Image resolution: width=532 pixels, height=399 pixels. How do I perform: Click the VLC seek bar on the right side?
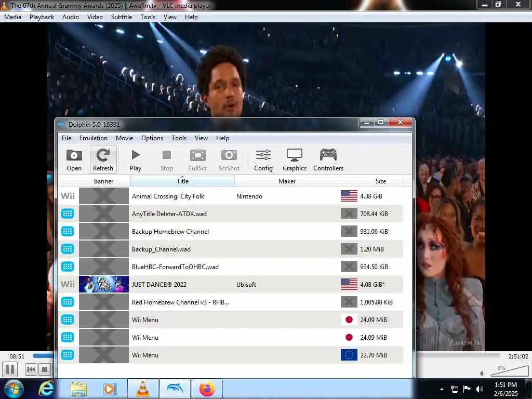(459, 355)
